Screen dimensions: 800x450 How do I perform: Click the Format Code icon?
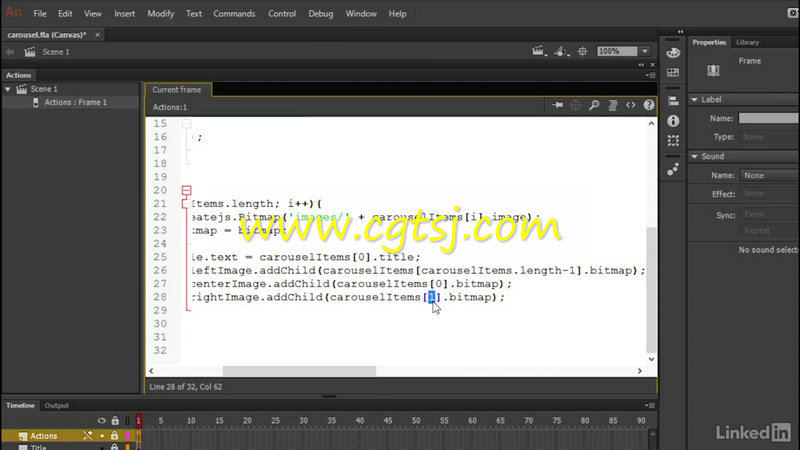point(613,105)
